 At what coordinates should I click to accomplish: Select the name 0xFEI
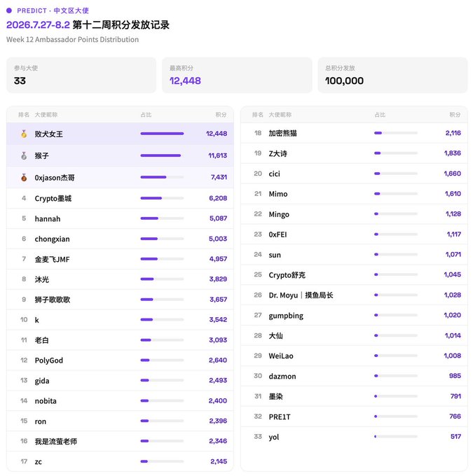(277, 234)
